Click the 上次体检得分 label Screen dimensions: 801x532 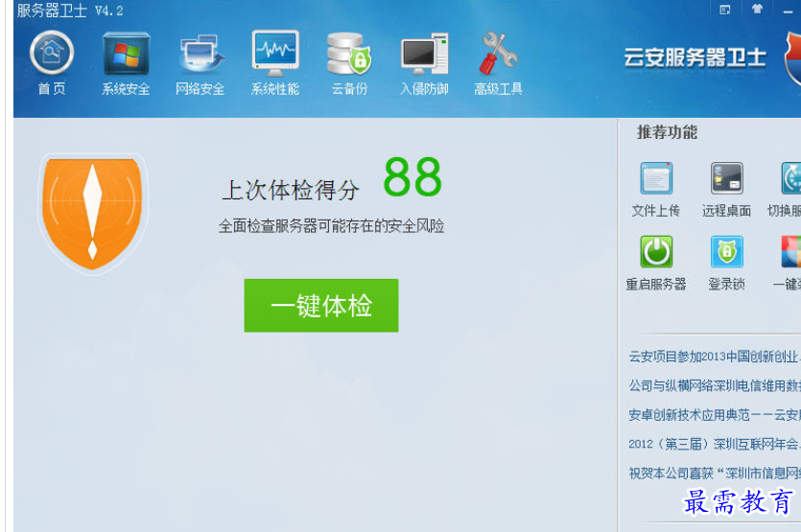coord(291,191)
